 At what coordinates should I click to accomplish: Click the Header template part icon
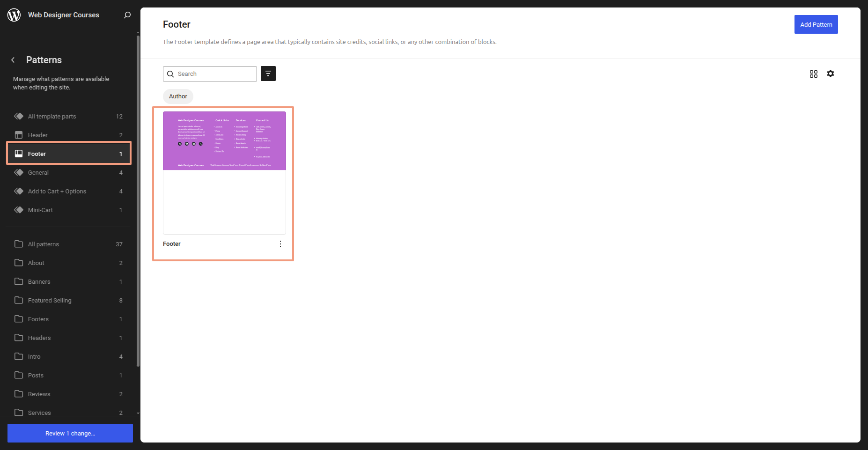tap(19, 135)
